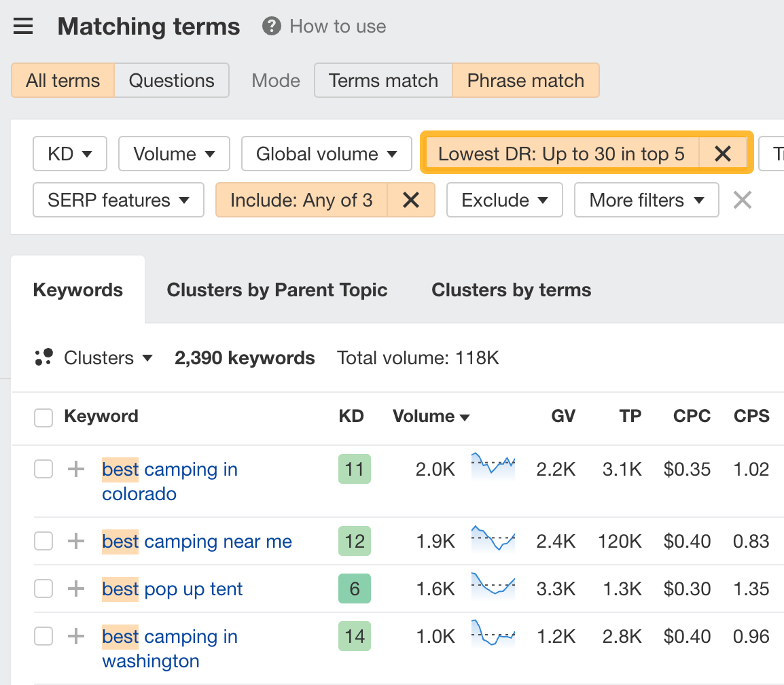Open the "More filters" dropdown
The image size is (784, 685).
tap(646, 200)
